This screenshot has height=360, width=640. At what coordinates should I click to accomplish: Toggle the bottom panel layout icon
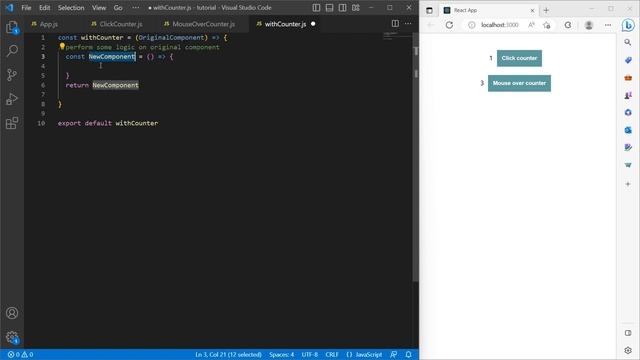329,8
